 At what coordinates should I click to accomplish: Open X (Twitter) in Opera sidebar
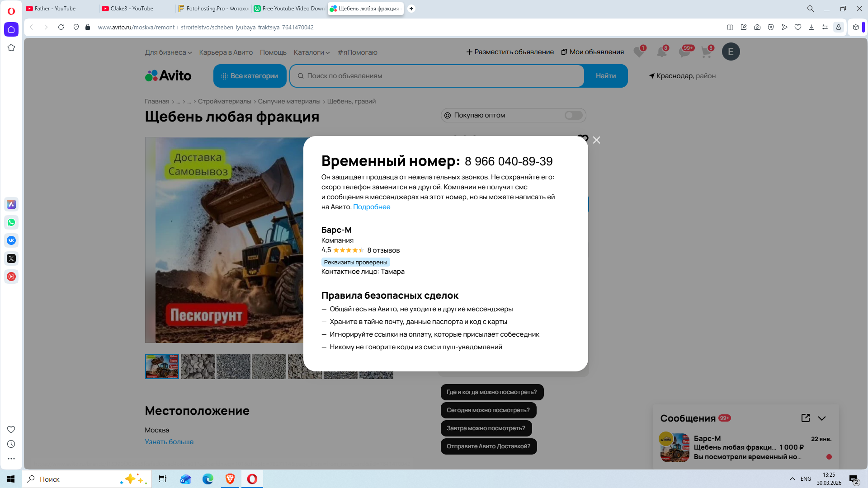point(11,258)
